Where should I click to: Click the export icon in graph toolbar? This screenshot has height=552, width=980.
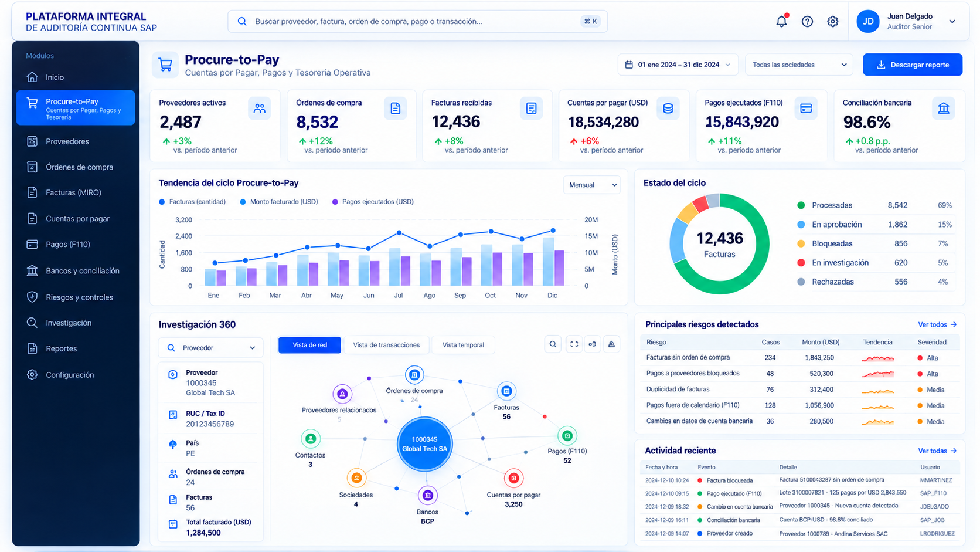(x=611, y=344)
